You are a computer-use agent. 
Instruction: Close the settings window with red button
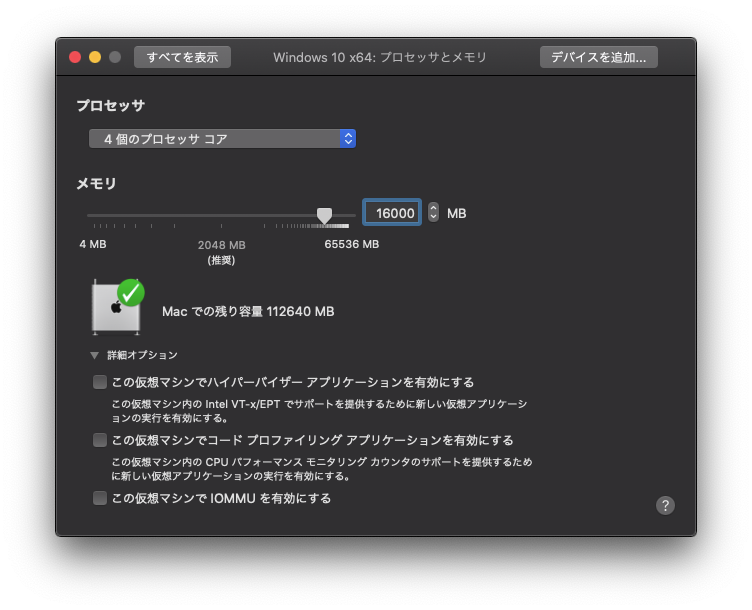click(75, 57)
